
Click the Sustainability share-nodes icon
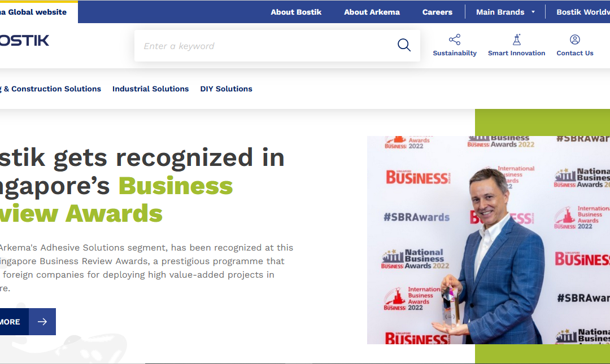click(454, 40)
